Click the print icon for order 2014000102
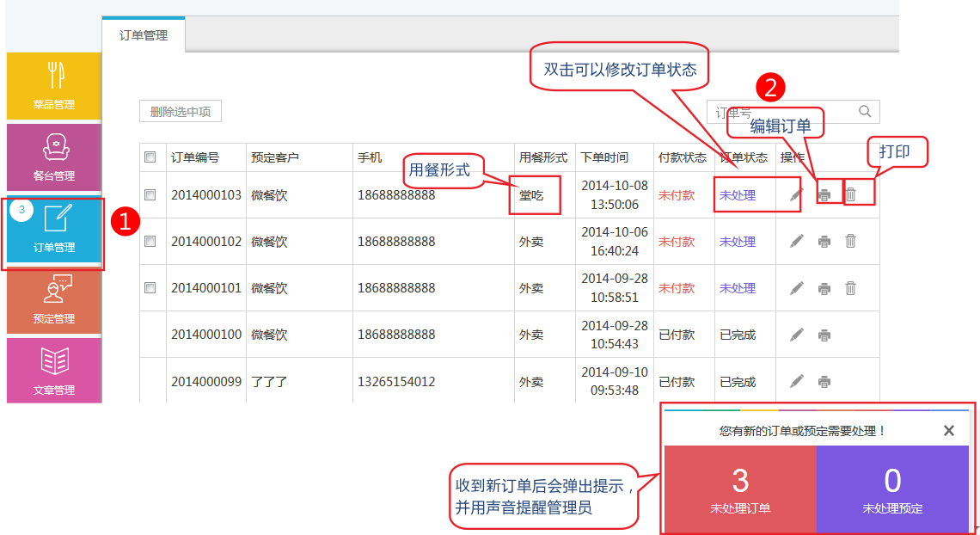The width and height of the screenshot is (980, 535). click(x=824, y=242)
